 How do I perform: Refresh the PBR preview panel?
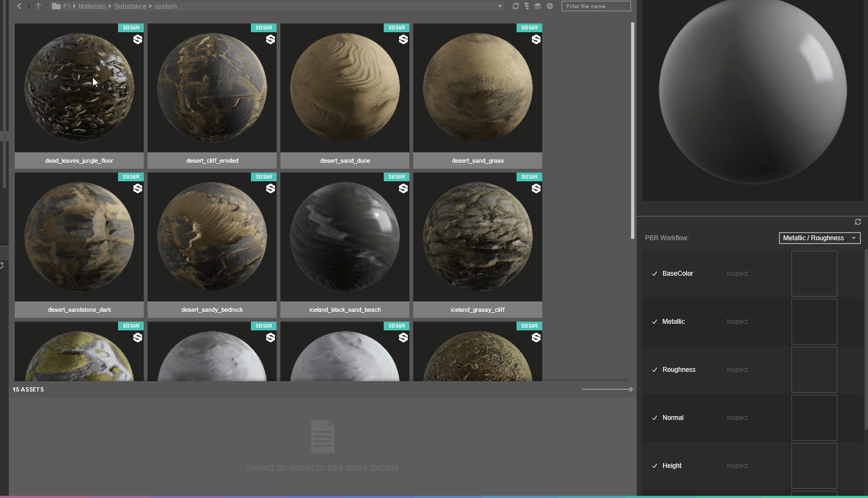click(x=858, y=222)
